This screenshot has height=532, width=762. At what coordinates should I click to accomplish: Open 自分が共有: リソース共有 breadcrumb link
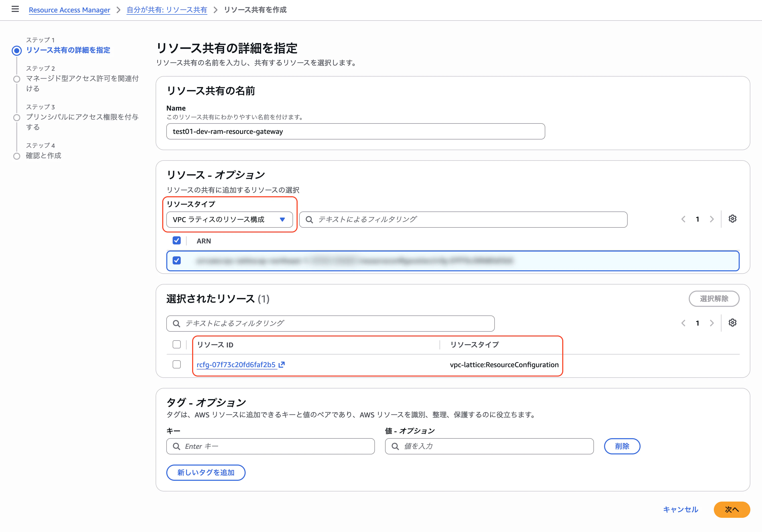point(167,10)
